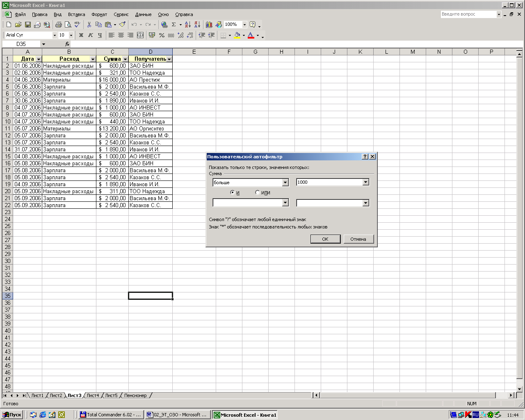Expand the 'больше' condition dropdown

point(285,183)
